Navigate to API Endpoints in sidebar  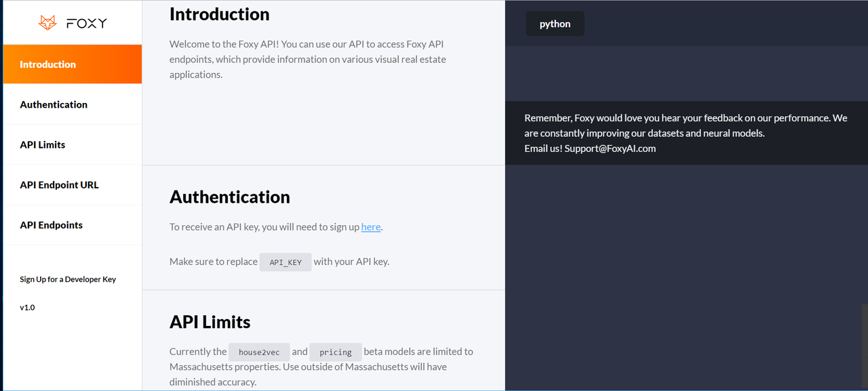[73, 225]
